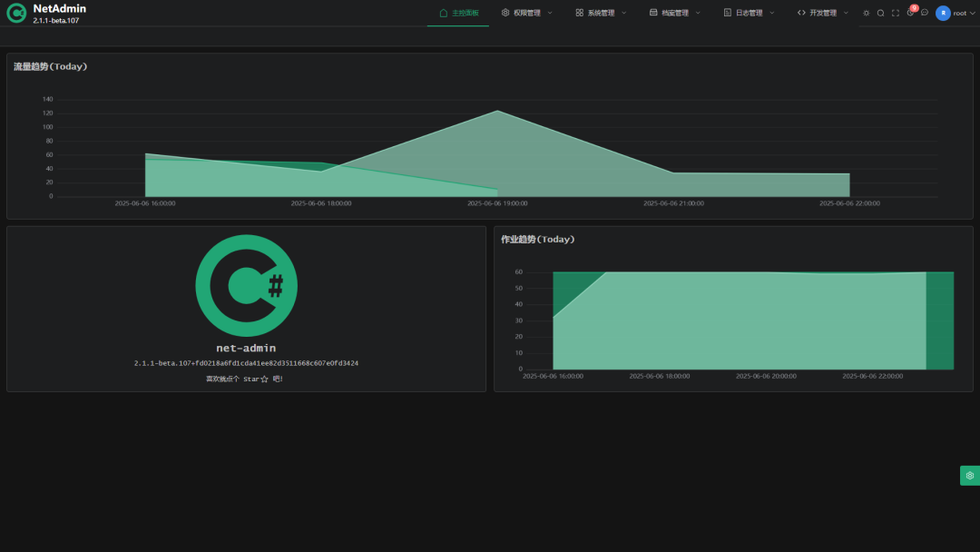Expand the 日志管理 dropdown menu
980x552 pixels.
[x=748, y=12]
